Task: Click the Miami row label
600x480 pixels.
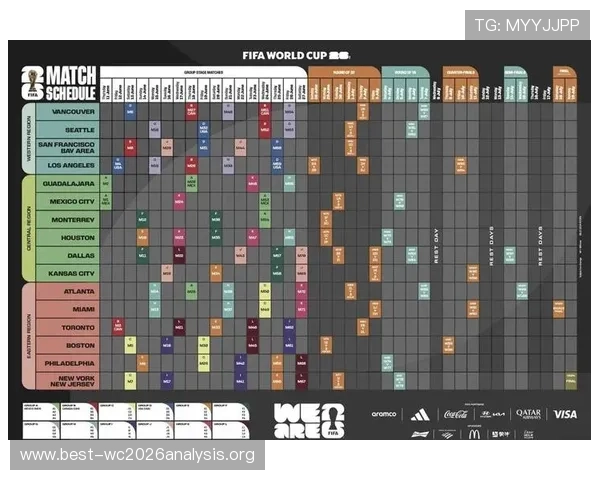Action: click(x=68, y=309)
